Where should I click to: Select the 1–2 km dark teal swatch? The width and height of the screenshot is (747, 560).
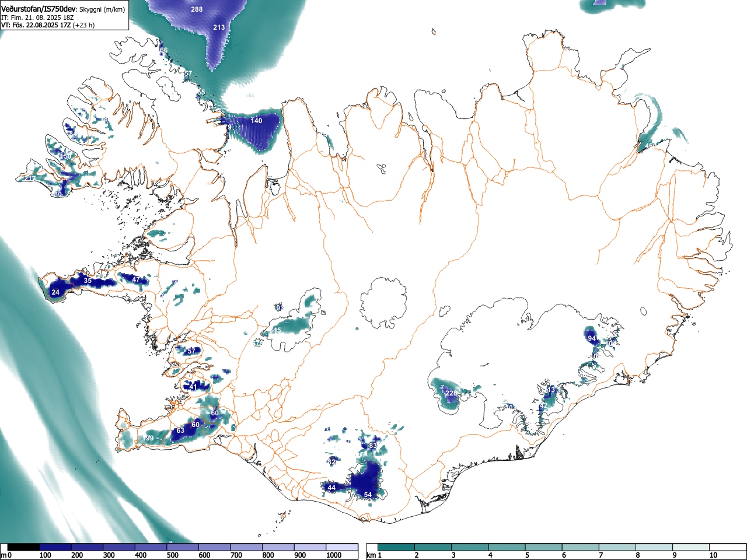point(396,547)
